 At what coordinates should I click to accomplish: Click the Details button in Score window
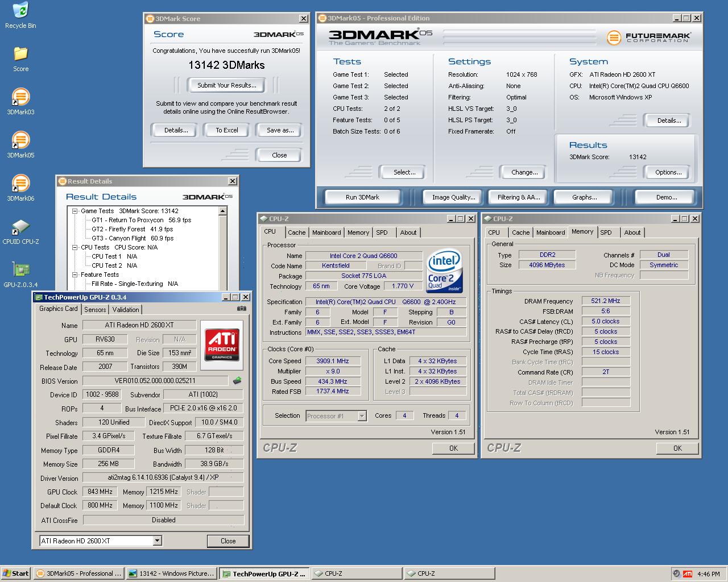(176, 130)
